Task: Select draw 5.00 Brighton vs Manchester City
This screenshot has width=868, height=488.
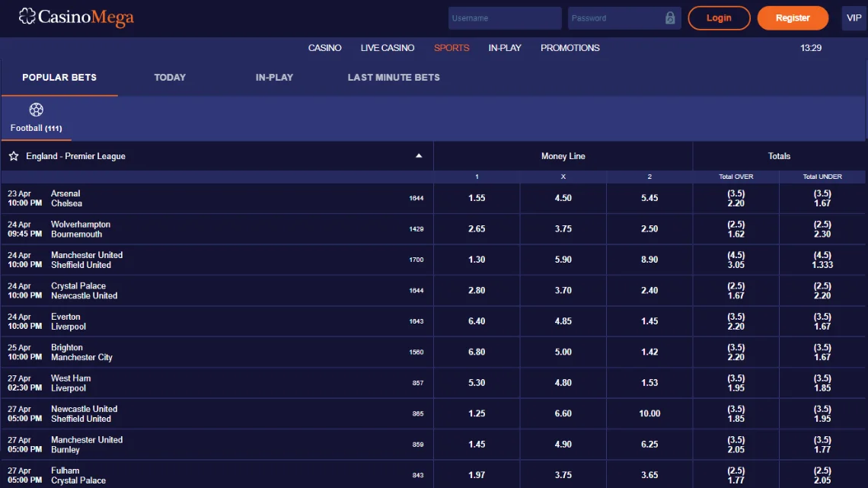Action: (x=563, y=352)
